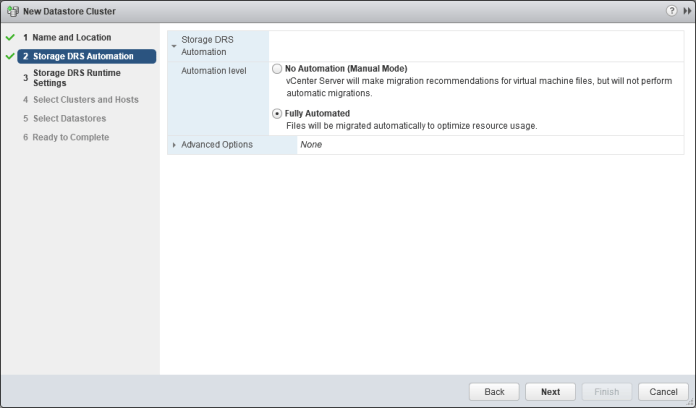Viewport: 696px width, 408px height.
Task: Click the green checkmark beside Name and Location
Action: pos(10,38)
